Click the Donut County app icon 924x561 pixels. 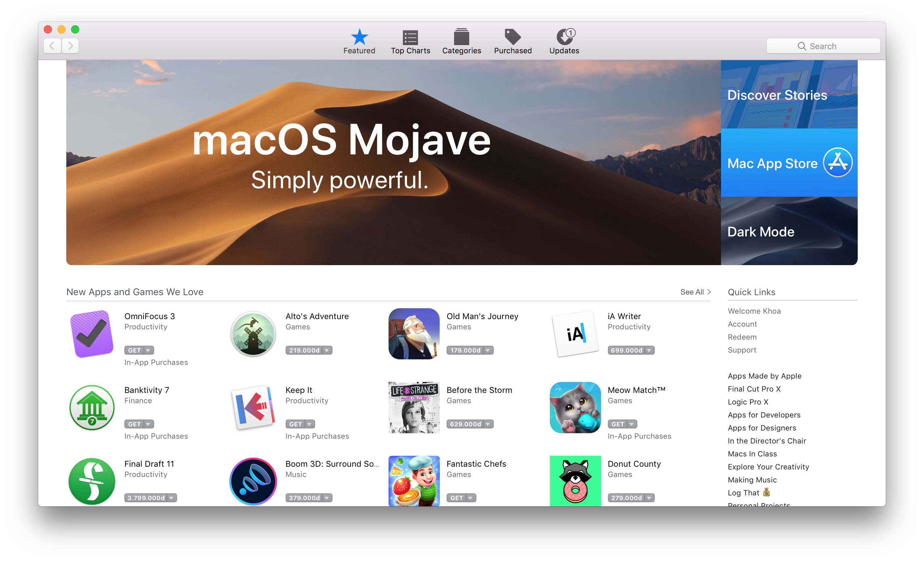point(575,481)
